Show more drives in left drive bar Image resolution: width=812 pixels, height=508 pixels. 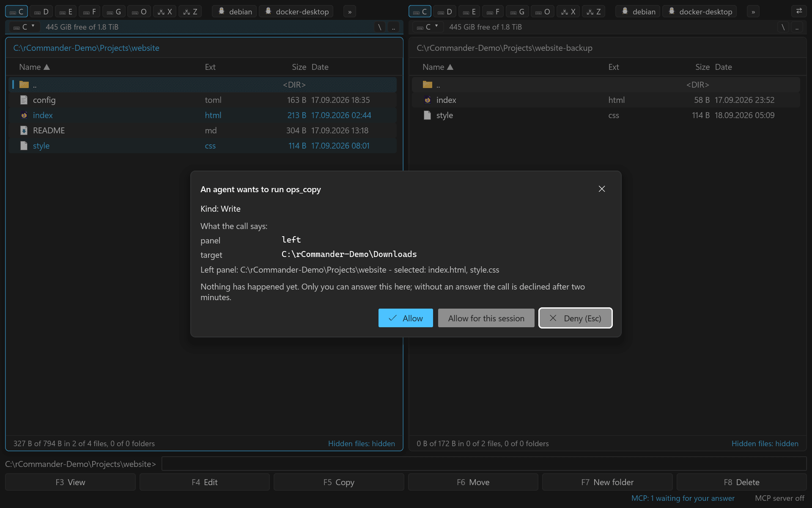point(350,12)
